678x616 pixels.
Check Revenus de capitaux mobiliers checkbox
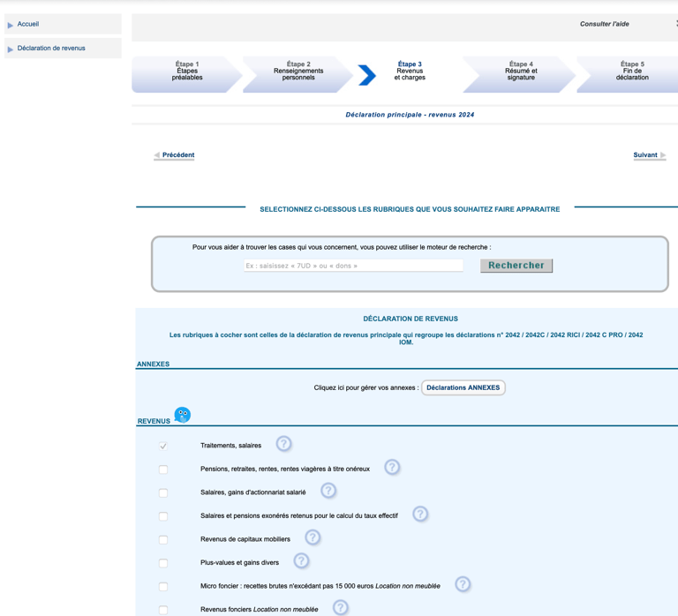click(163, 539)
